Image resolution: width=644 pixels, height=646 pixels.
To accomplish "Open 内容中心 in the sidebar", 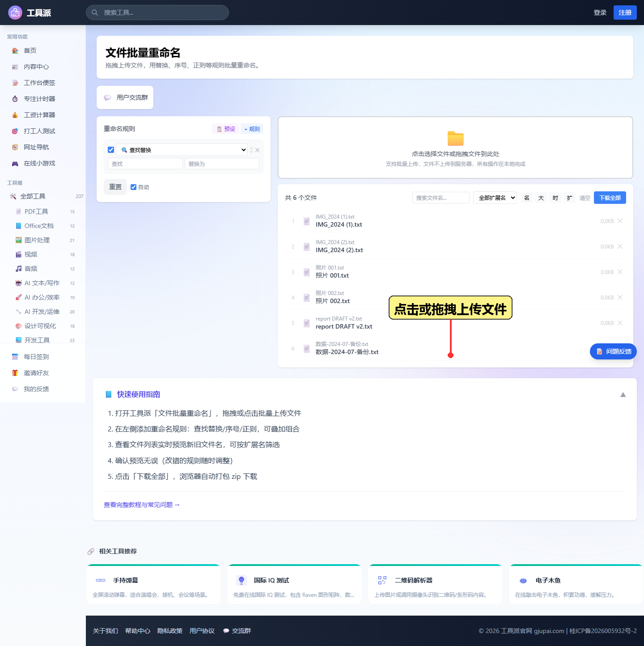I will [x=42, y=67].
